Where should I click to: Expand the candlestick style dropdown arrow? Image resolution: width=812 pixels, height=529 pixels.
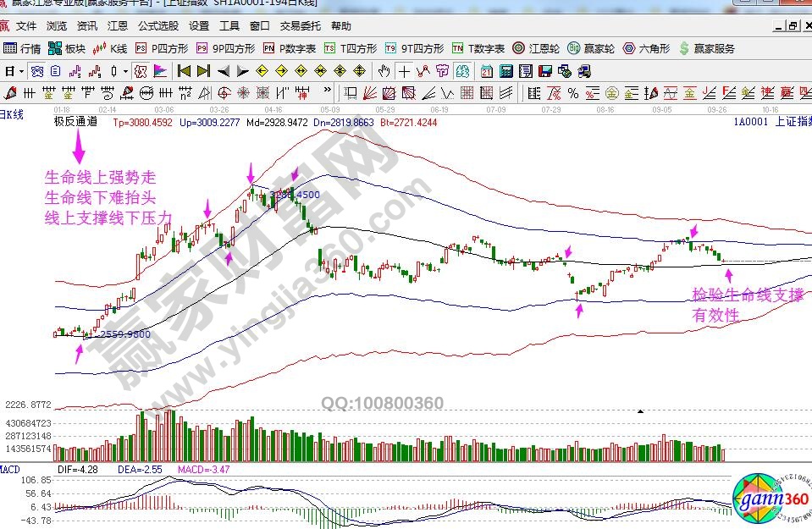tap(125, 70)
